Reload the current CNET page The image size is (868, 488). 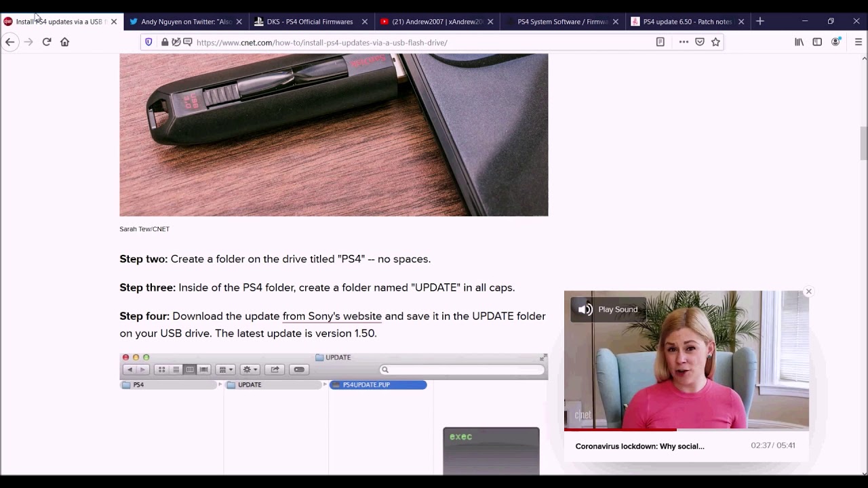click(47, 42)
